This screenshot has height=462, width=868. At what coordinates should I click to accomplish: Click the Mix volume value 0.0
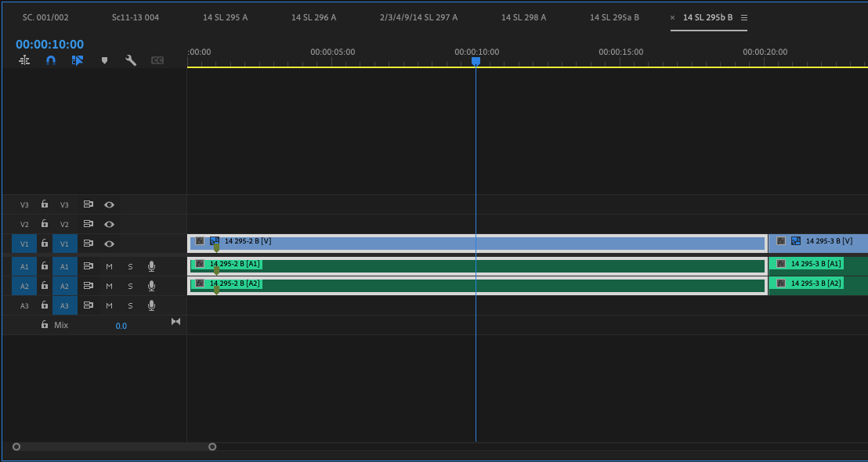pos(121,325)
